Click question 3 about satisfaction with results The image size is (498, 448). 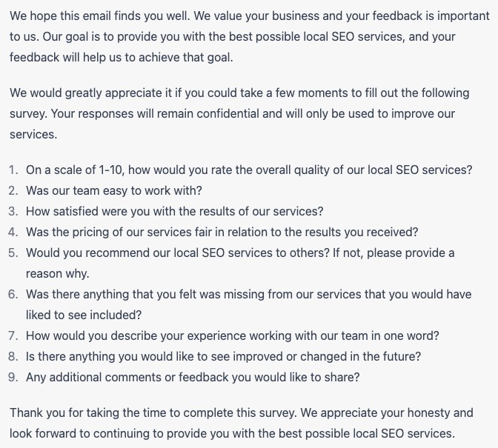pos(174,211)
